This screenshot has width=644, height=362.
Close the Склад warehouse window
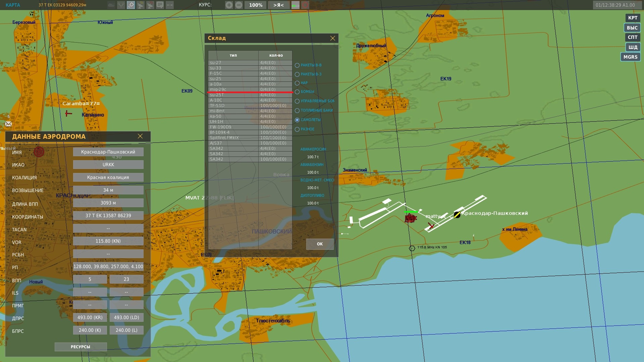coord(333,38)
